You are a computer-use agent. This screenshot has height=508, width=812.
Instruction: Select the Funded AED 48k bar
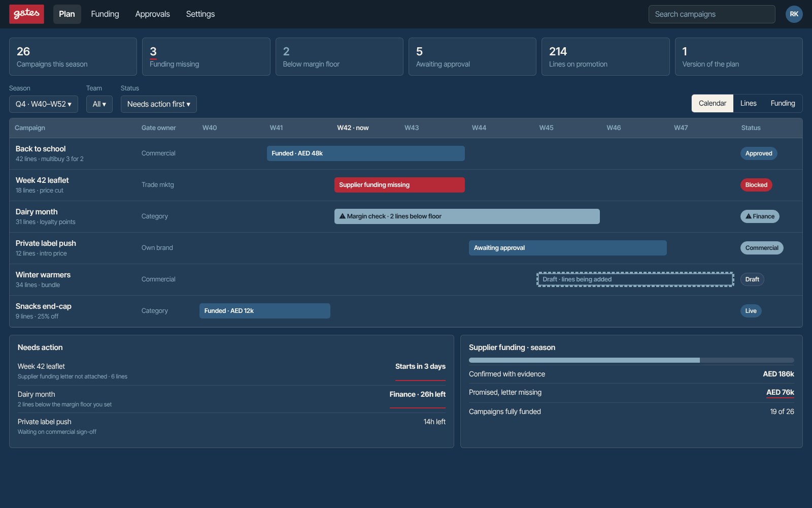(x=366, y=153)
